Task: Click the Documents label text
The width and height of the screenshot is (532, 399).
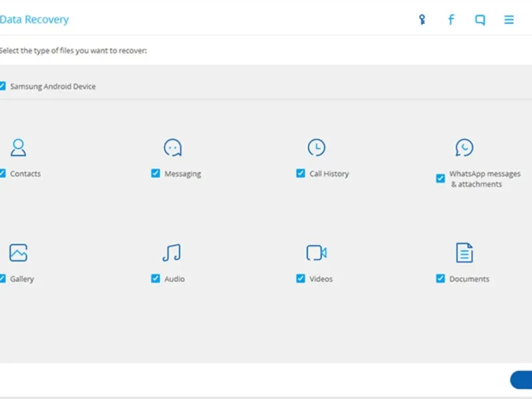Action: coord(469,279)
